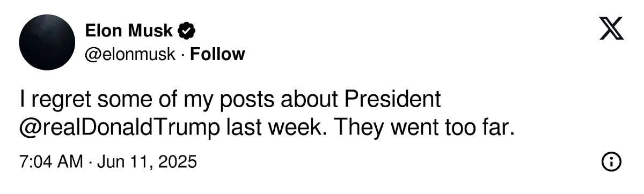Click the word "President" in the post
Screen dimensions: 644x194
[393, 99]
